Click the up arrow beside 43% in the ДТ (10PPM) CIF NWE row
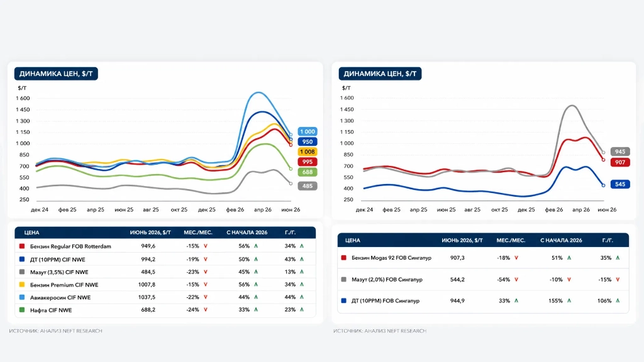The width and height of the screenshot is (644, 362). (301, 260)
